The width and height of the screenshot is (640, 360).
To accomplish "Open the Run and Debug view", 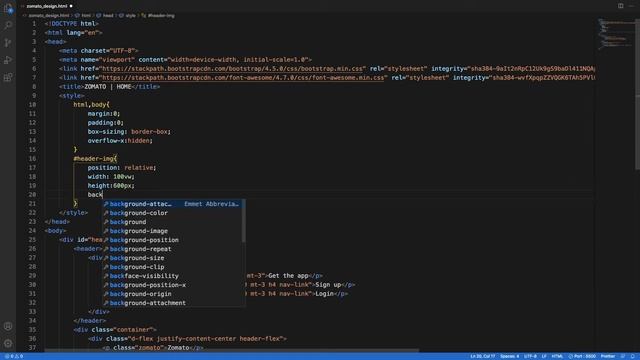I will [8, 60].
